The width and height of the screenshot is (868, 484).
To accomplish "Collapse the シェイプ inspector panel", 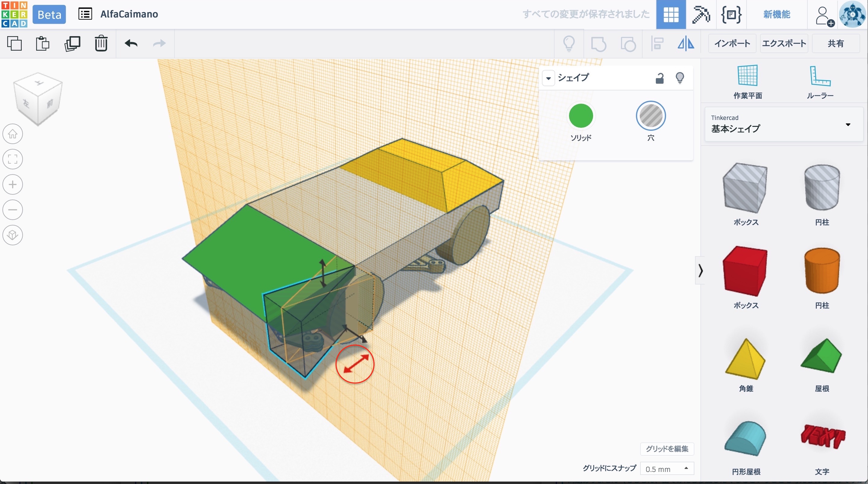I will point(548,78).
